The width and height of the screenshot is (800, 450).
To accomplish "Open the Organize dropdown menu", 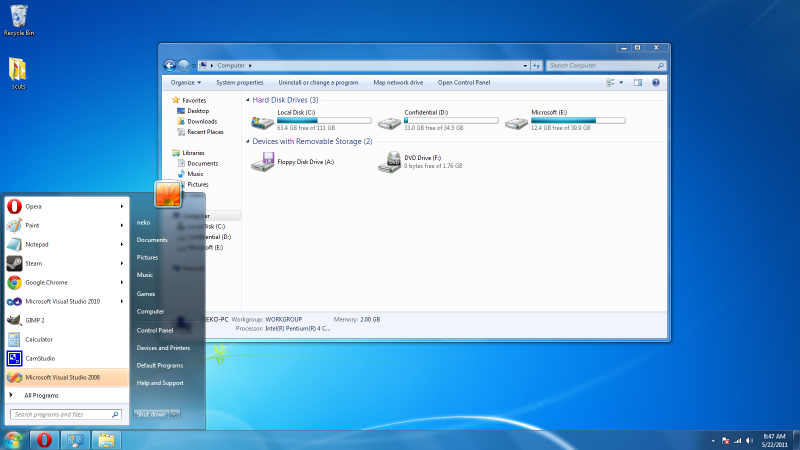I will click(x=185, y=82).
